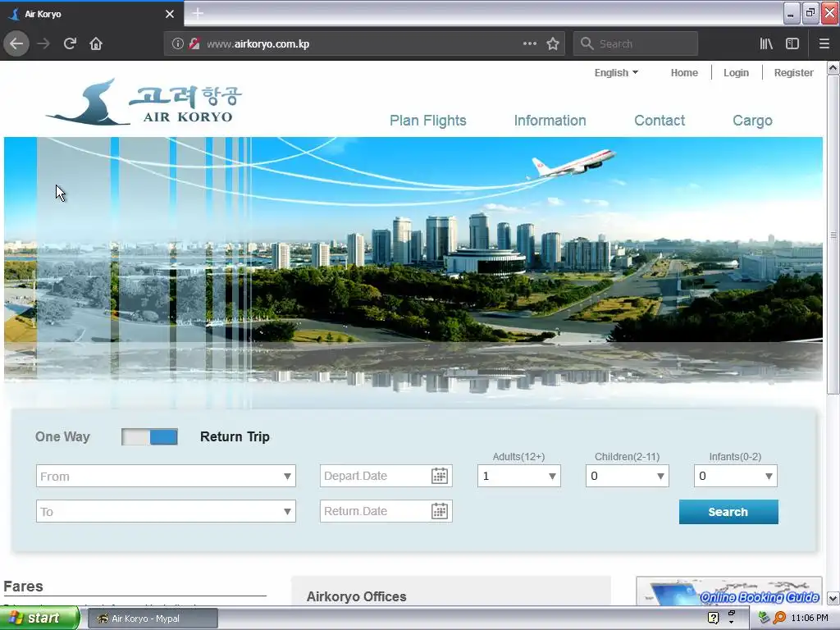This screenshot has height=630, width=840.
Task: Click the address bar URL airkoryo.com.kp
Action: point(258,44)
